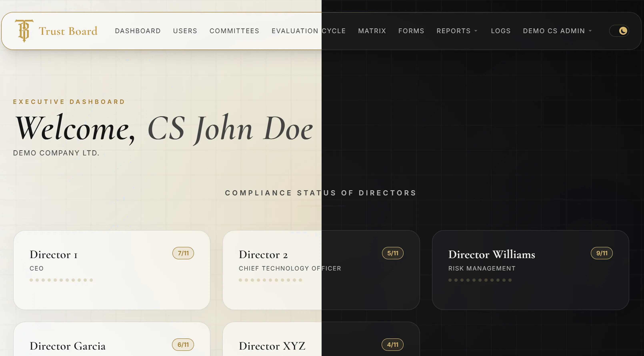This screenshot has width=644, height=356.
Task: Select Committees in the navigation bar
Action: [x=234, y=31]
